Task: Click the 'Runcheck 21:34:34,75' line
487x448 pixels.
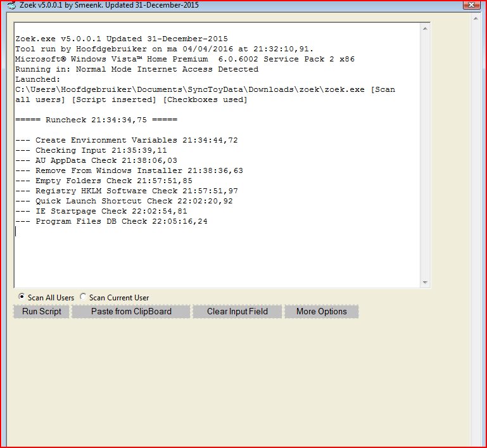Action: pyautogui.click(x=96, y=120)
